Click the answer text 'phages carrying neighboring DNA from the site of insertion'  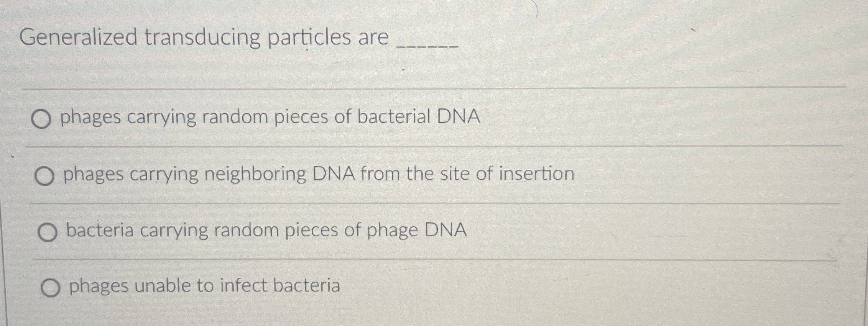(x=318, y=174)
